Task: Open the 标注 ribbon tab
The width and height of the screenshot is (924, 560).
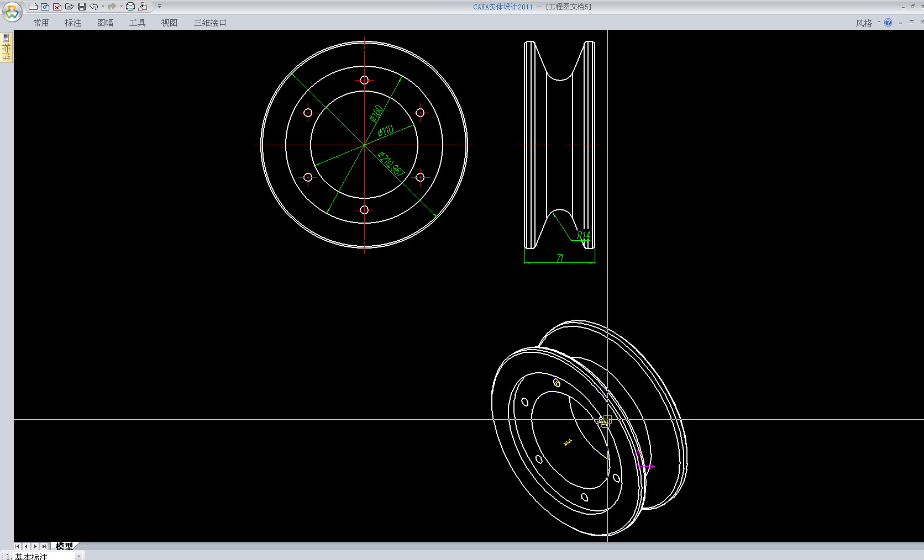Action: pos(73,23)
